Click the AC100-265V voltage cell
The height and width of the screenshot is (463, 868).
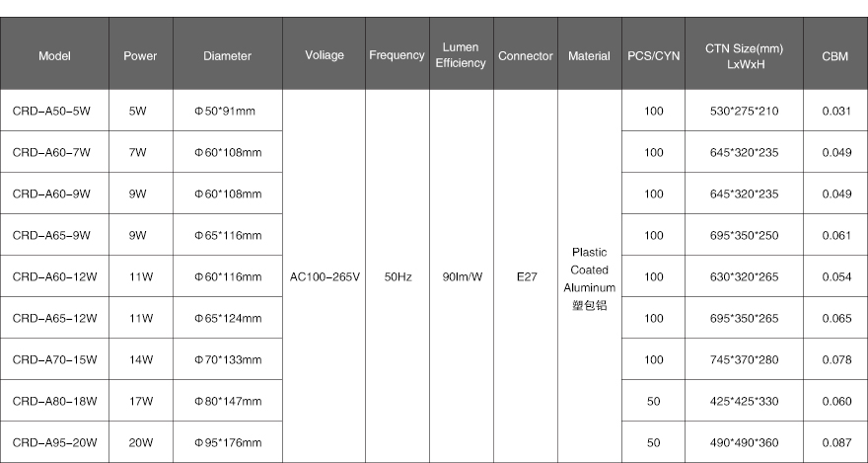[x=325, y=276]
